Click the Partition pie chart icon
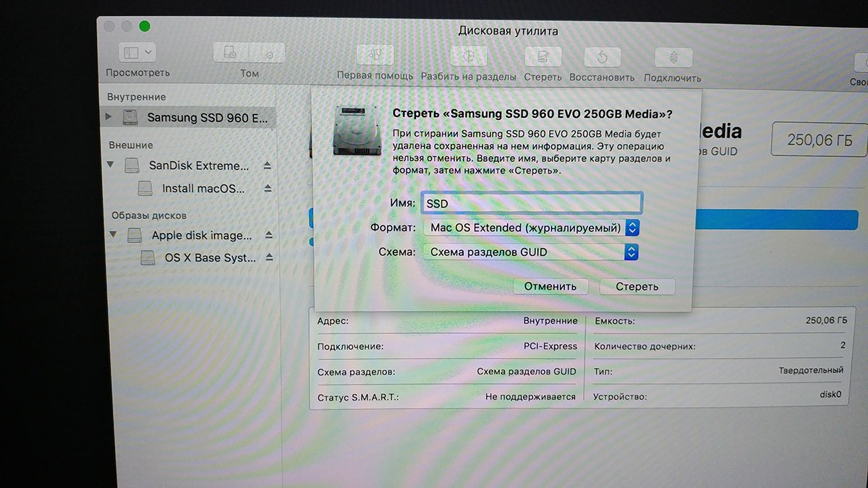868x488 pixels. tap(469, 56)
